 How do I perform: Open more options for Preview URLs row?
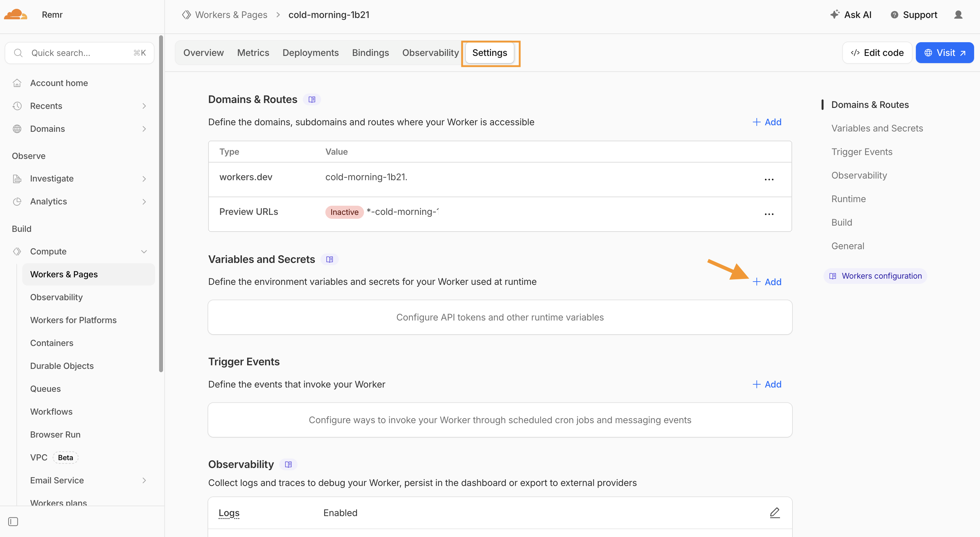pos(769,214)
